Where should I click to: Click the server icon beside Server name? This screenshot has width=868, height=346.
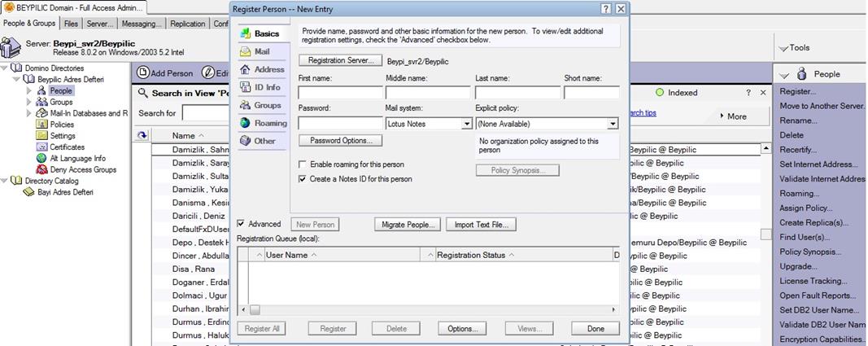coord(11,47)
